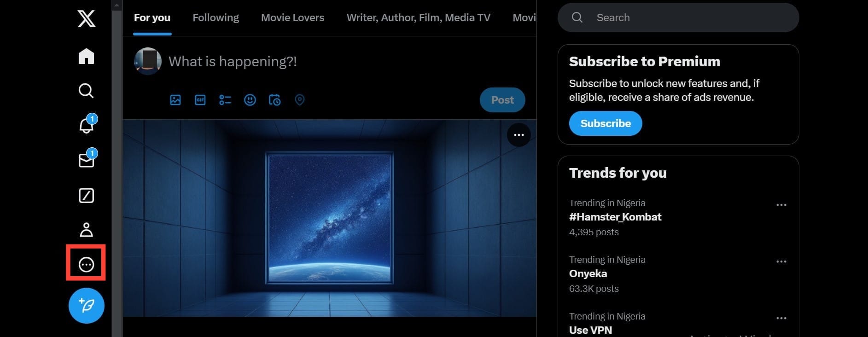The height and width of the screenshot is (337, 868).
Task: Open the emoji picker smiley icon
Action: (x=250, y=100)
